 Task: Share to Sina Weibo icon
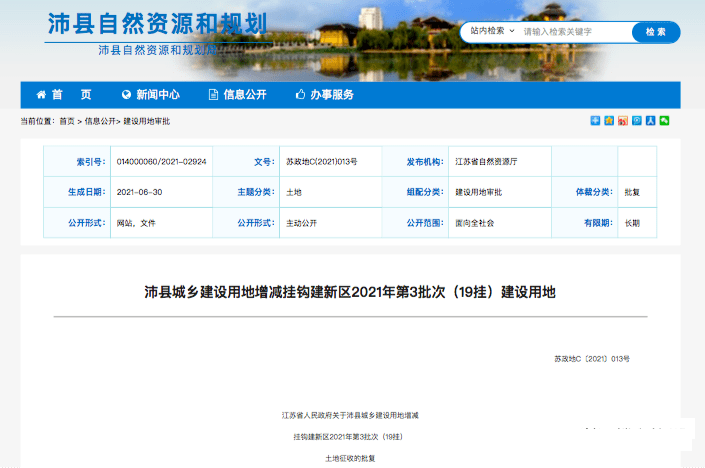click(623, 121)
